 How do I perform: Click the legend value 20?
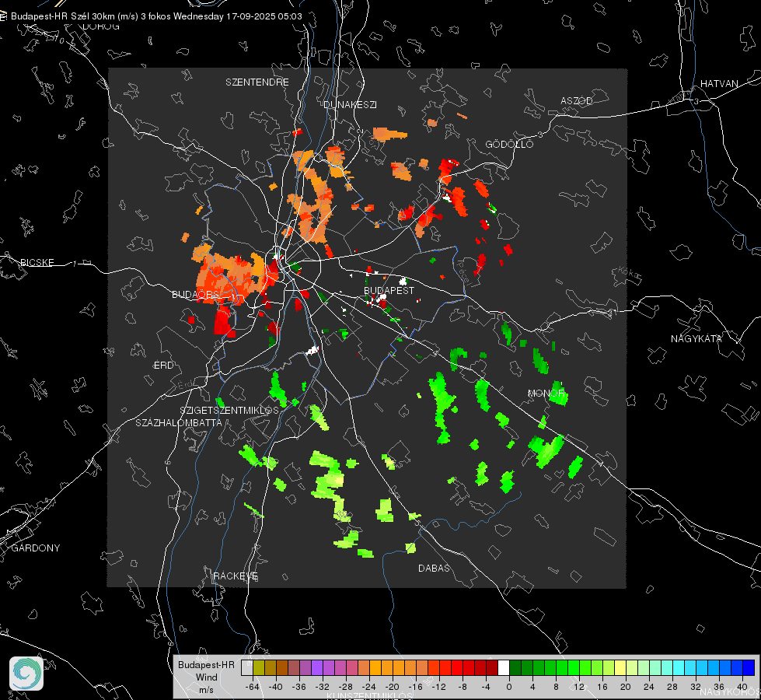click(625, 687)
